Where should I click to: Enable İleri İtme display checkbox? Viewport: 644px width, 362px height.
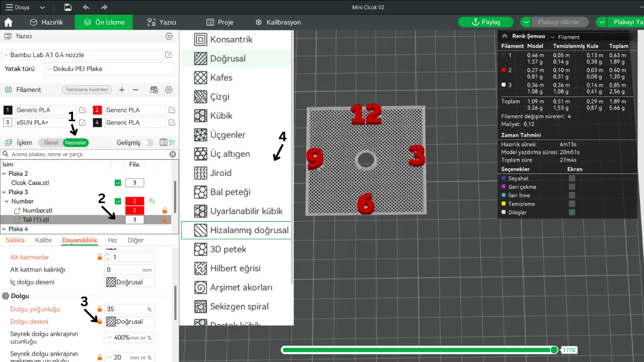pos(572,196)
